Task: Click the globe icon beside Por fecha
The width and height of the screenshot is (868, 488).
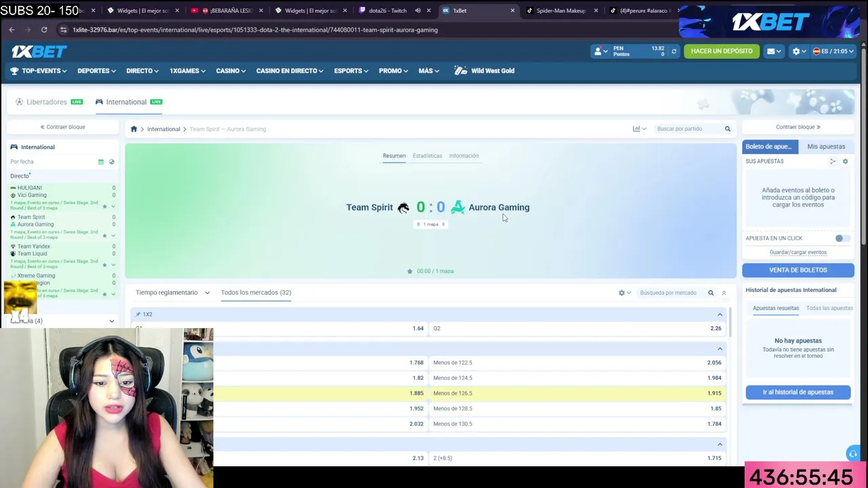Action: (x=112, y=162)
